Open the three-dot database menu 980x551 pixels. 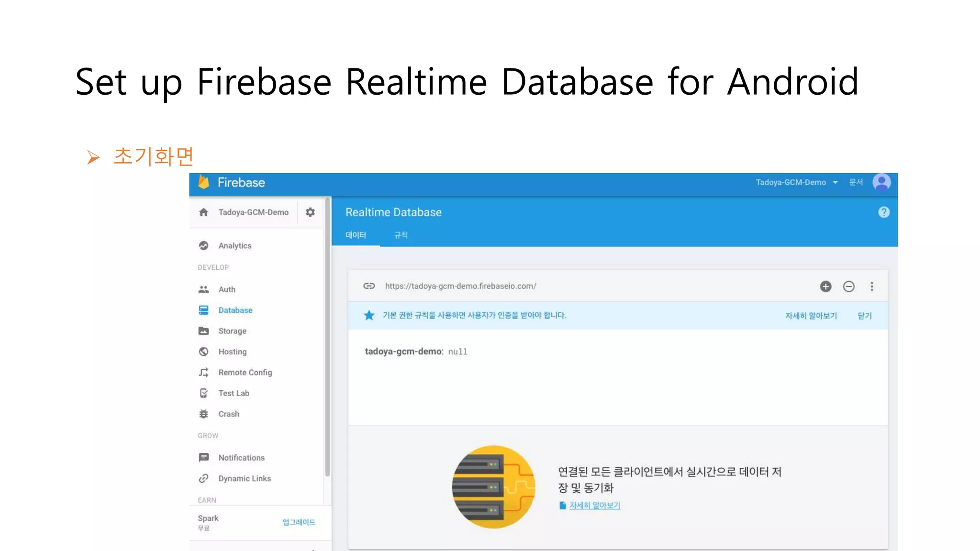point(871,287)
